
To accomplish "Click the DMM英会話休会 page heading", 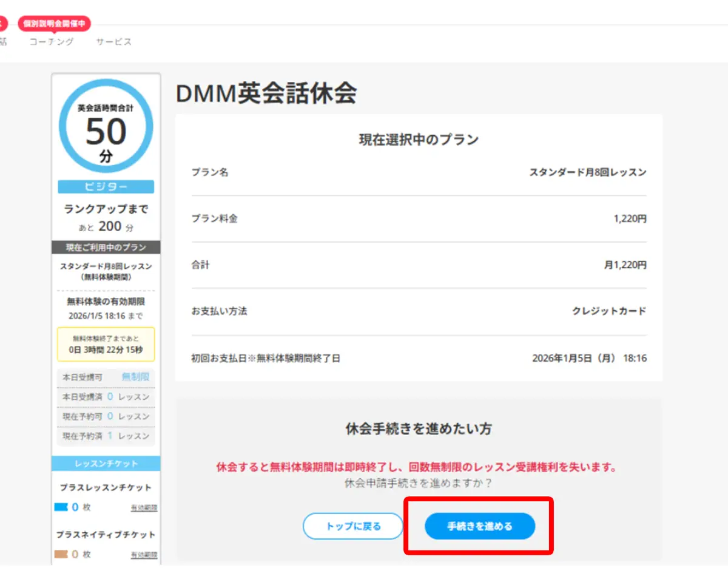I will (x=266, y=93).
